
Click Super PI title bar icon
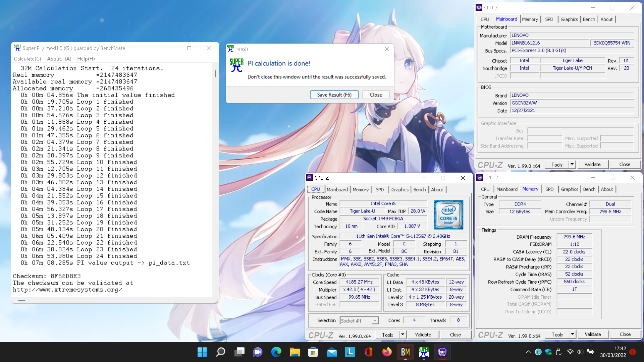17,48
